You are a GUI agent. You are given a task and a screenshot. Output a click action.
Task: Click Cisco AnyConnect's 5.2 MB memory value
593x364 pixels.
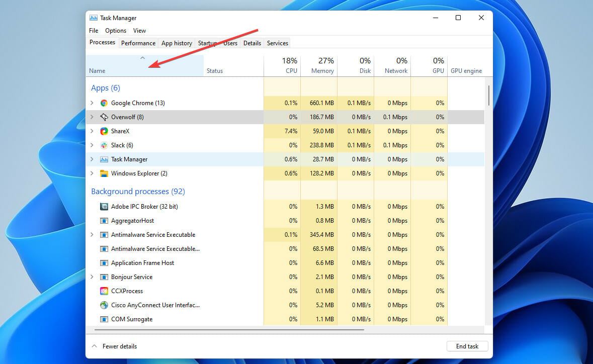pyautogui.click(x=325, y=305)
